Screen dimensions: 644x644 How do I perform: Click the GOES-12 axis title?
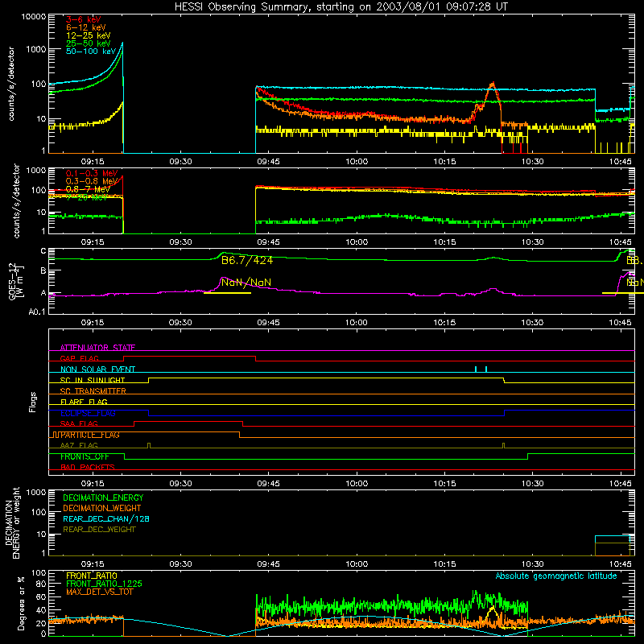coord(15,281)
